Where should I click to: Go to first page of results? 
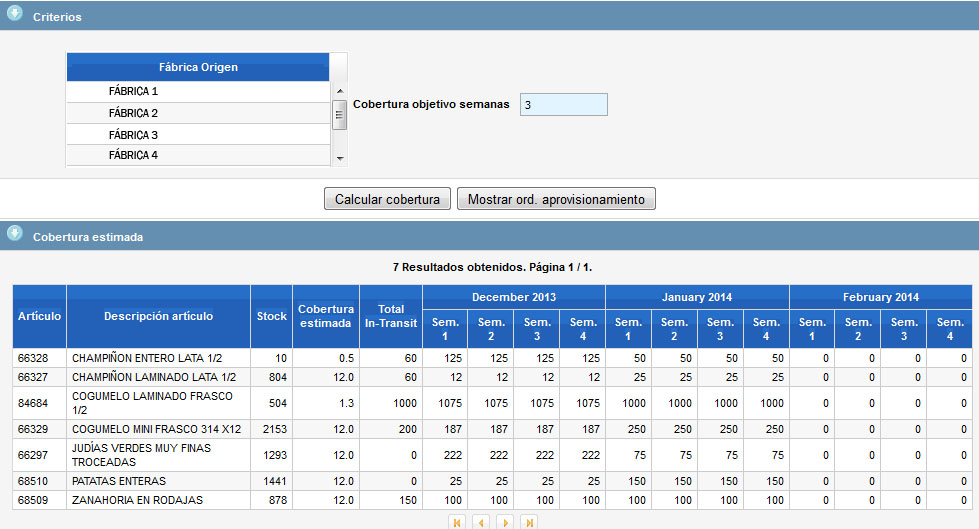click(x=457, y=522)
